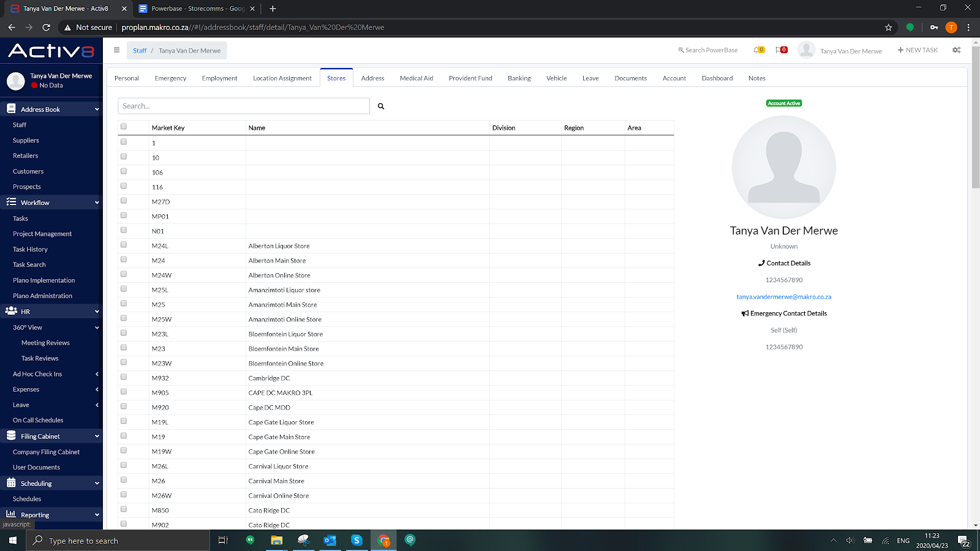This screenshot has height=551, width=980.
Task: Collapse the Filing Cabinet section chevron
Action: pyautogui.click(x=97, y=437)
